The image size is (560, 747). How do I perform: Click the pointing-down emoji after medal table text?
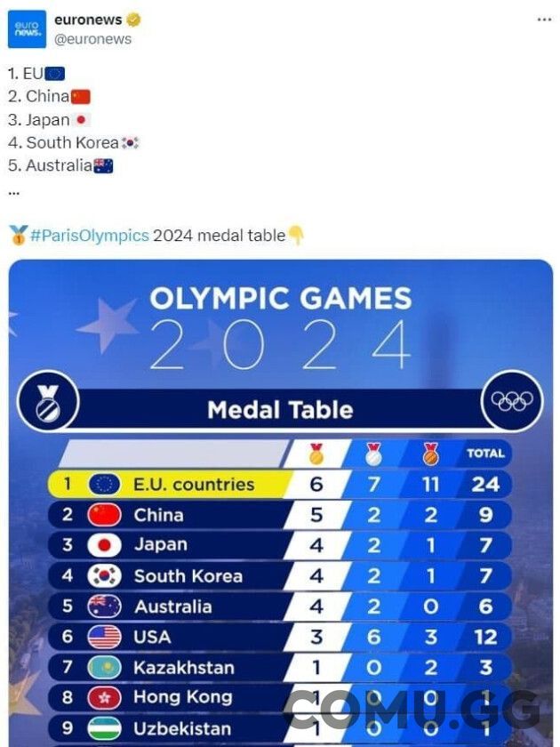296,236
